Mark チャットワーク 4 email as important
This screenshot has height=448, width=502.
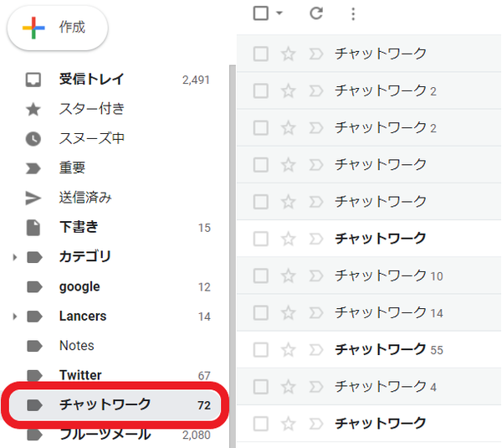316,387
